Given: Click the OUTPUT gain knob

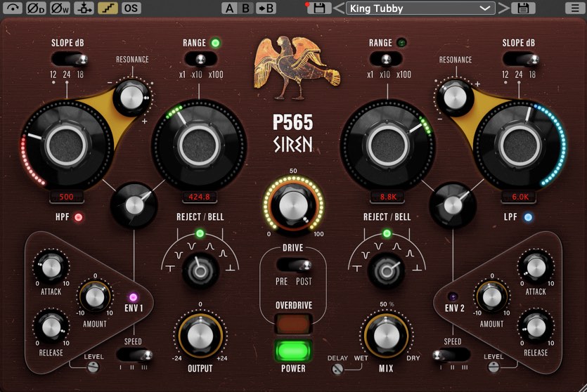Looking at the screenshot, I should (x=200, y=336).
